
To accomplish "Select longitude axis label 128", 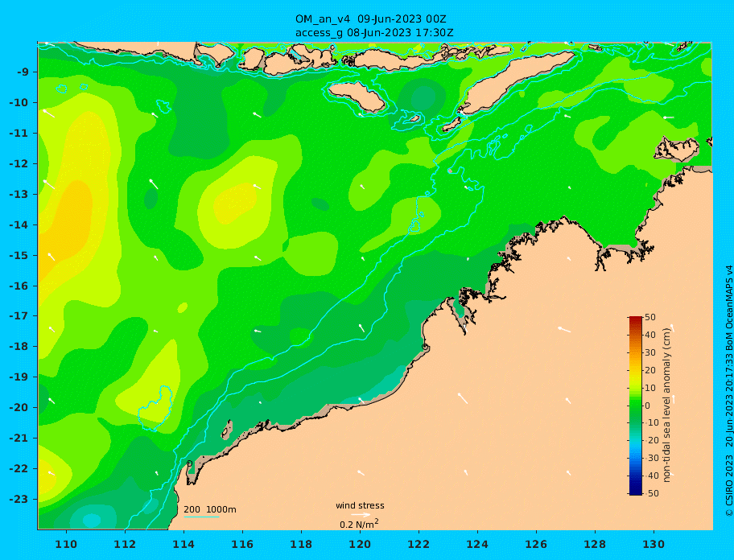I will (595, 544).
